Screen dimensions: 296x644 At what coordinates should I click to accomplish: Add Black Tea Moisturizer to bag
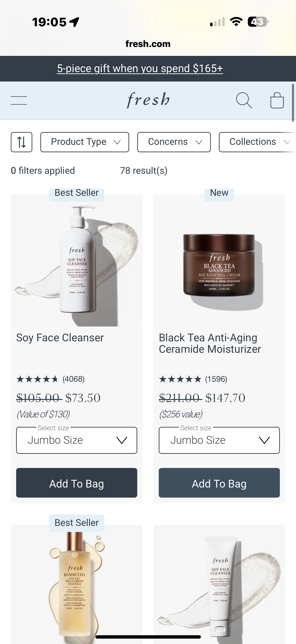coord(219,483)
